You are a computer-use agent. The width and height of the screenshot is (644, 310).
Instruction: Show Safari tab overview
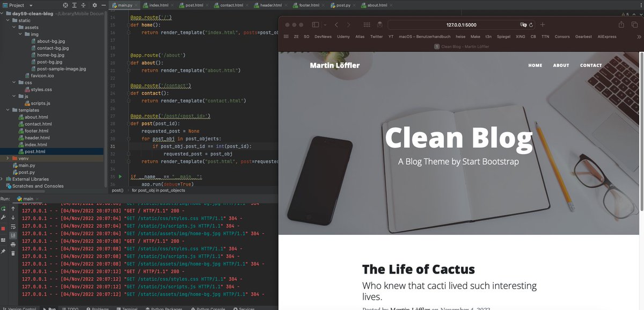pyautogui.click(x=636, y=25)
